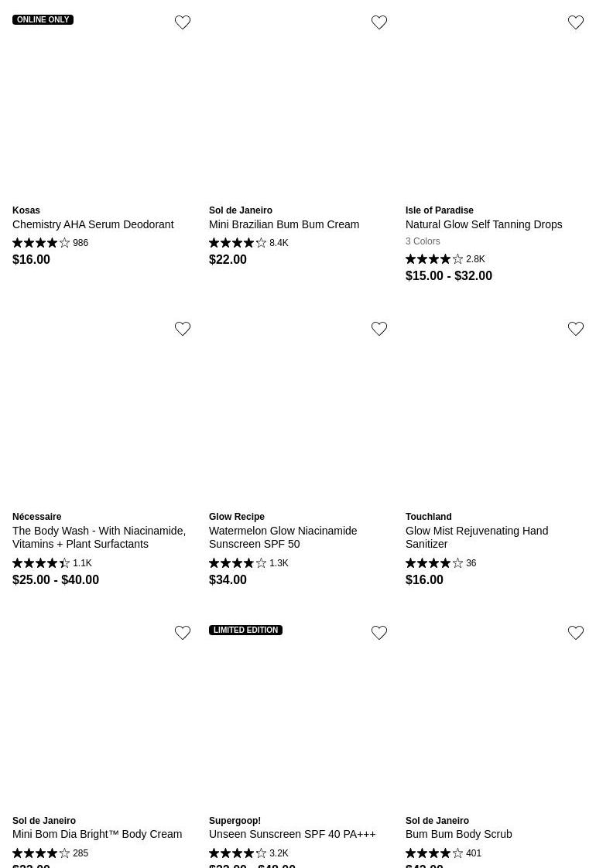This screenshot has height=868, width=596.
Task: Heart the Natural Glow Self Tanning Drops
Action: (576, 22)
